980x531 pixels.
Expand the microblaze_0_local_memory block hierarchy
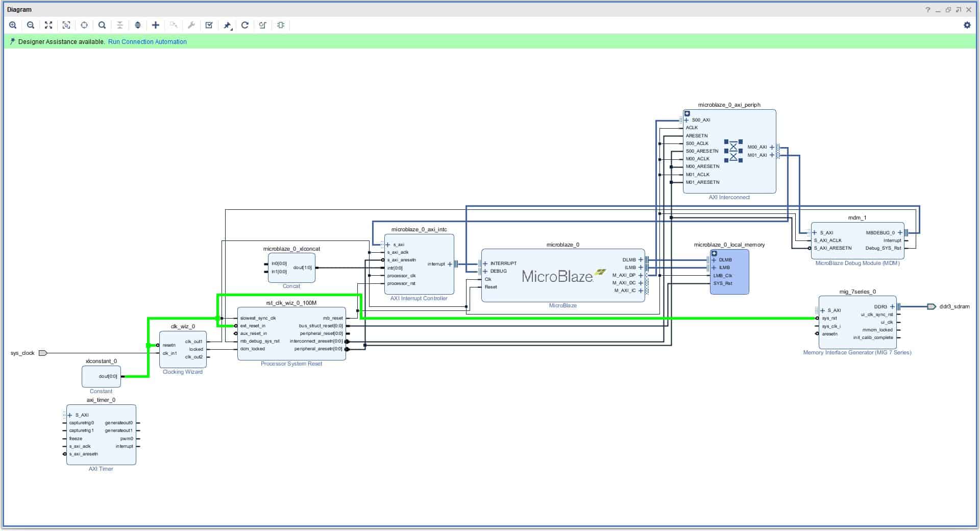coord(714,253)
